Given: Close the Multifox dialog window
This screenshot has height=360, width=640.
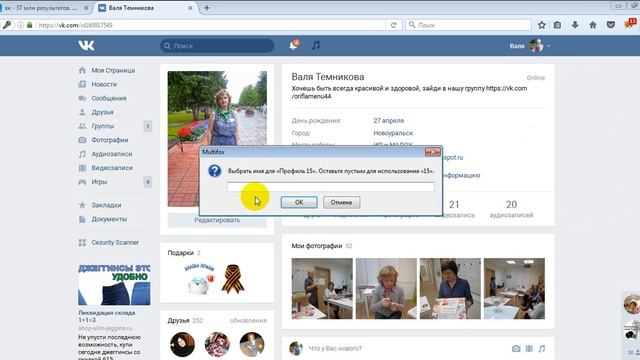Looking at the screenshot, I should point(433,152).
